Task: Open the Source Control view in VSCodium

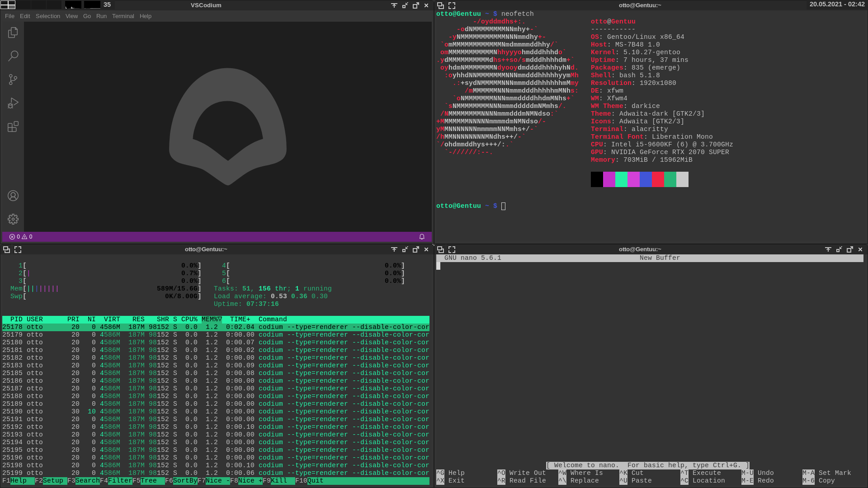Action: click(13, 80)
